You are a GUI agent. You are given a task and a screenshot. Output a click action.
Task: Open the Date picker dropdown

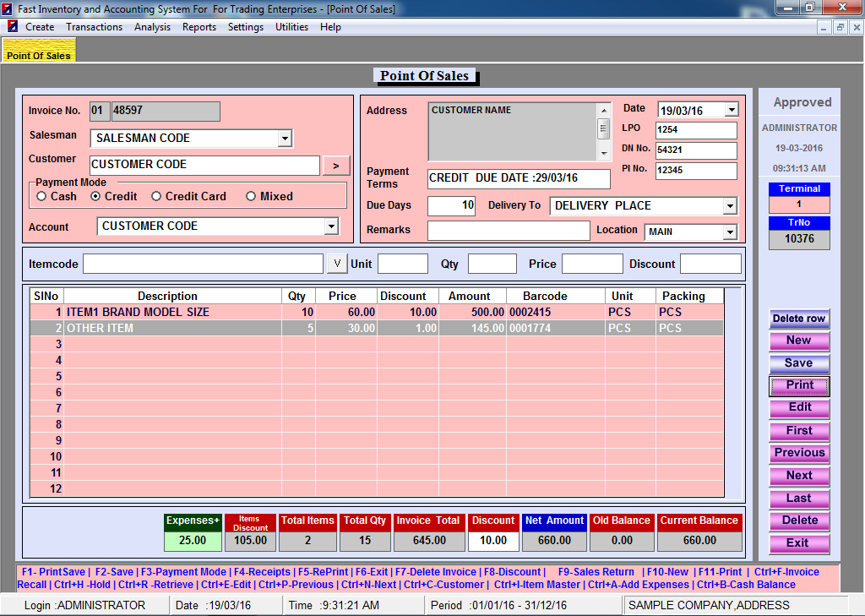(x=731, y=110)
